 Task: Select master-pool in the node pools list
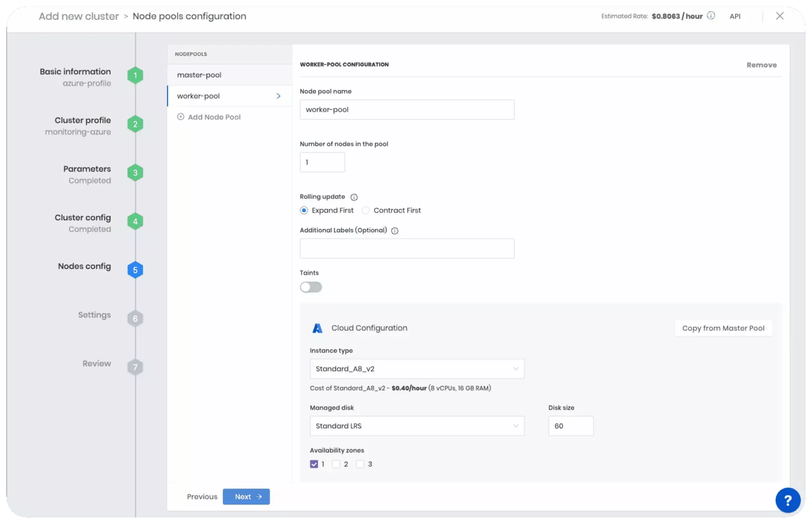coord(230,75)
